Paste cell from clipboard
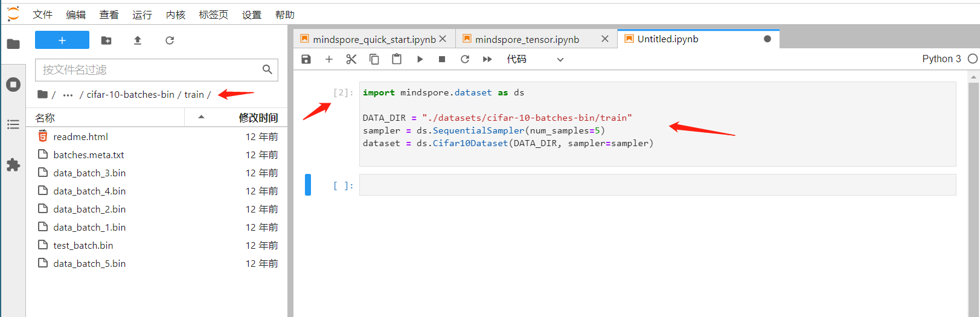 point(397,59)
